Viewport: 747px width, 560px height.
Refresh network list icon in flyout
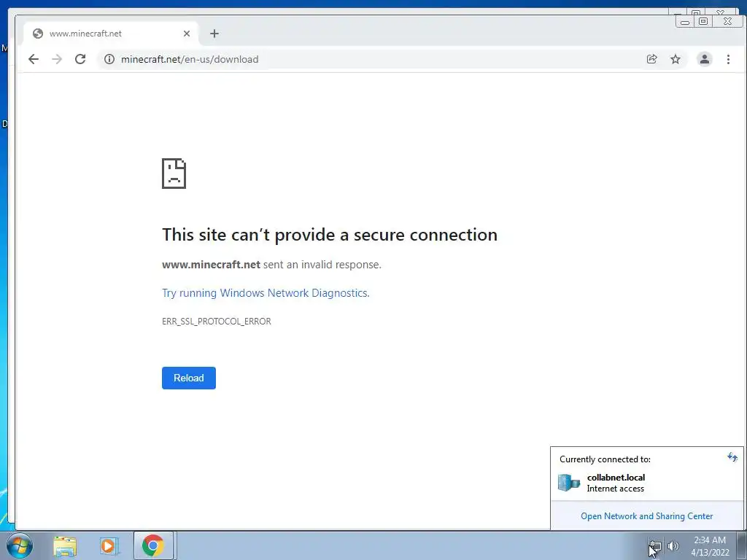[x=732, y=458]
